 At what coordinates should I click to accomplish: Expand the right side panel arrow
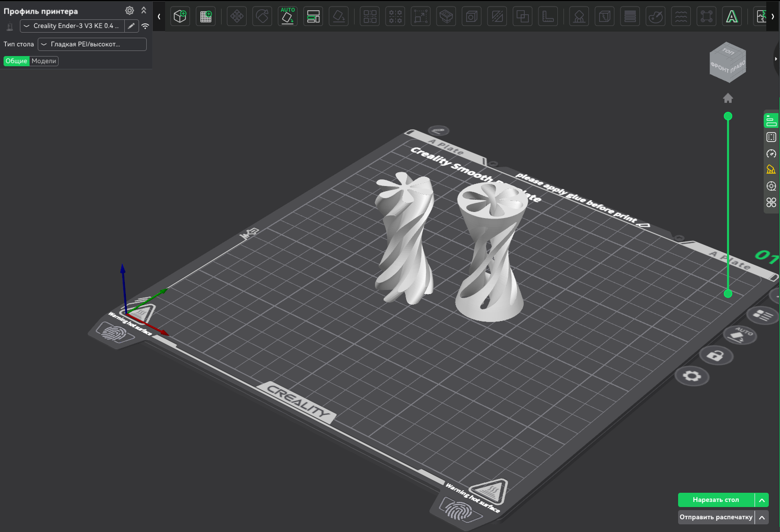tap(776, 59)
